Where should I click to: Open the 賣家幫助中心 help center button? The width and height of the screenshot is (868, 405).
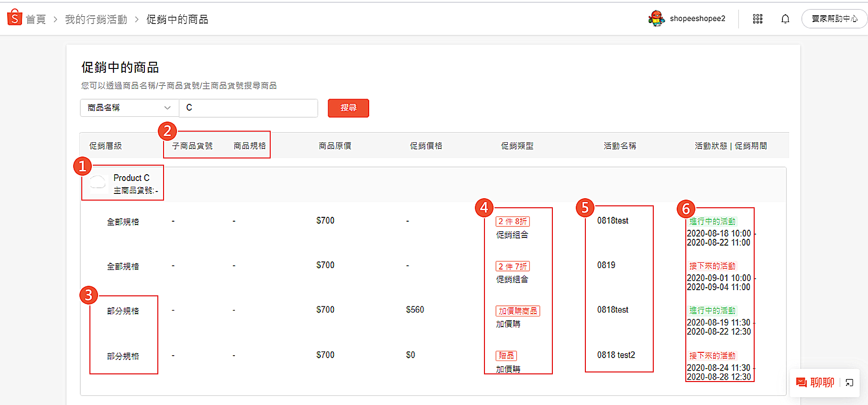click(x=835, y=19)
